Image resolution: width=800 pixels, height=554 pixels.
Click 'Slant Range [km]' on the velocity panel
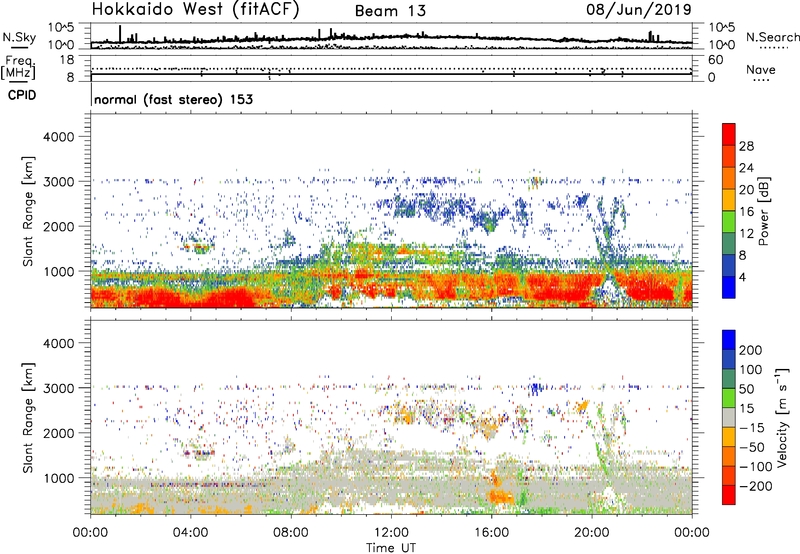[x=28, y=418]
